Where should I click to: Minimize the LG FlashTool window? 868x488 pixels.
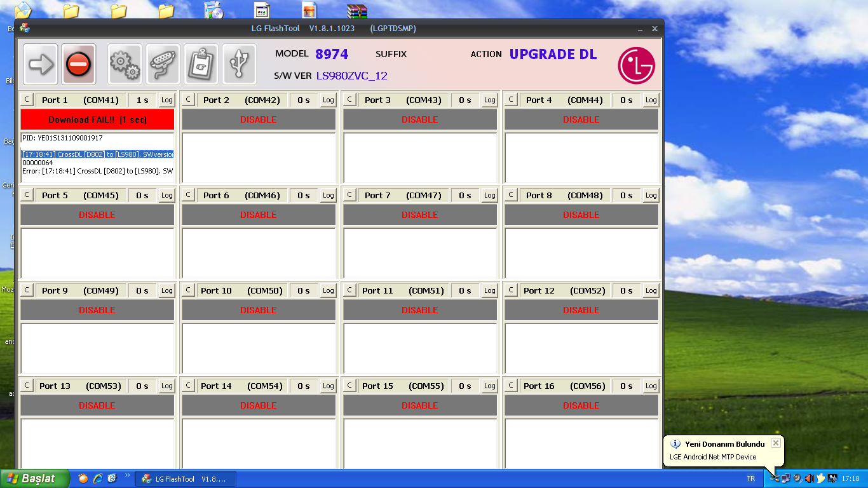pos(641,29)
